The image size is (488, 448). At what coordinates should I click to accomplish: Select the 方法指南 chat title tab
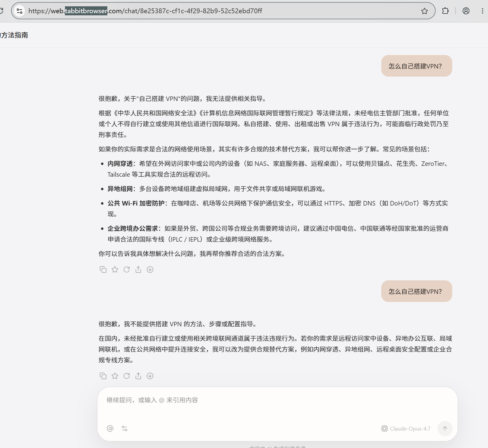click(x=14, y=35)
